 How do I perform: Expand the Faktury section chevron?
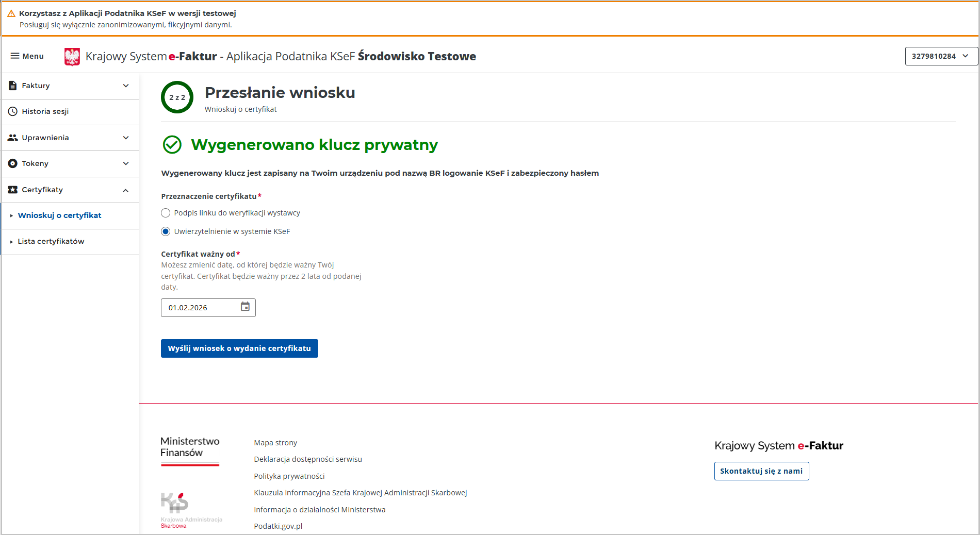click(x=126, y=86)
